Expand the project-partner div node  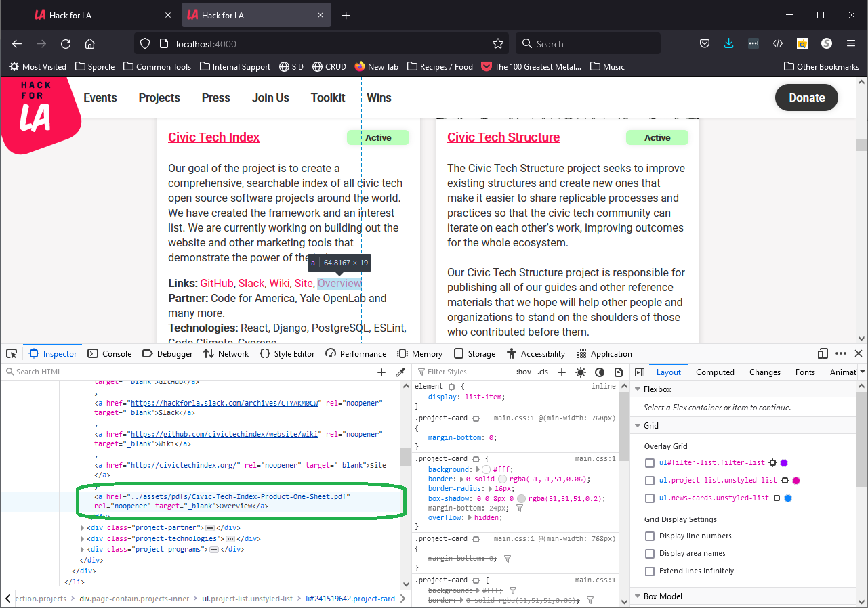pos(83,527)
